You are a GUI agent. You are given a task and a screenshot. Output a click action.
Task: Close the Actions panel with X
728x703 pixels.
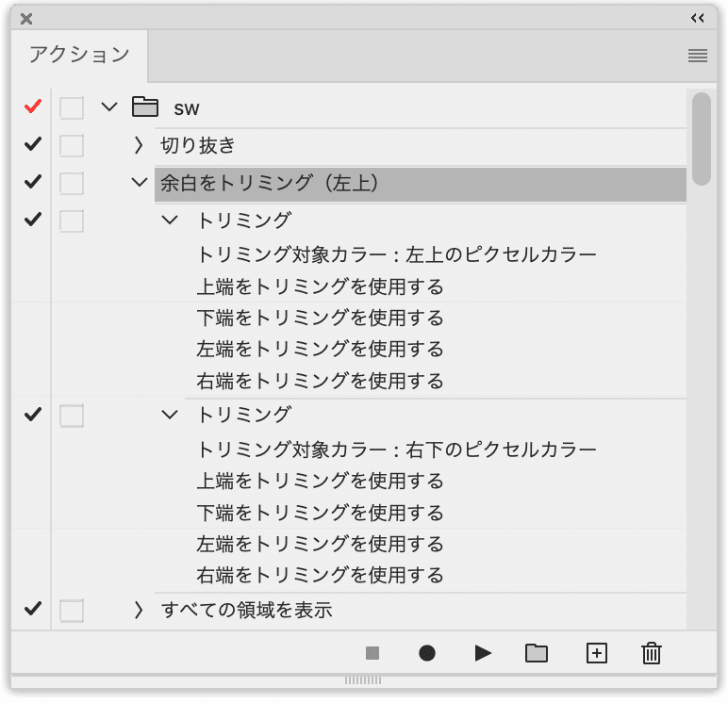[26, 19]
